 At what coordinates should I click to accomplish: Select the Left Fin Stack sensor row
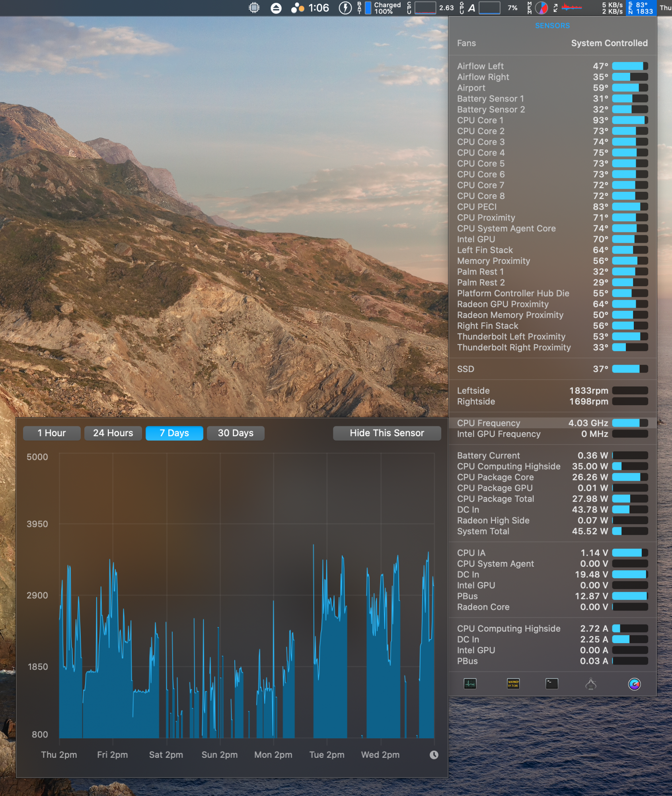[x=552, y=250]
